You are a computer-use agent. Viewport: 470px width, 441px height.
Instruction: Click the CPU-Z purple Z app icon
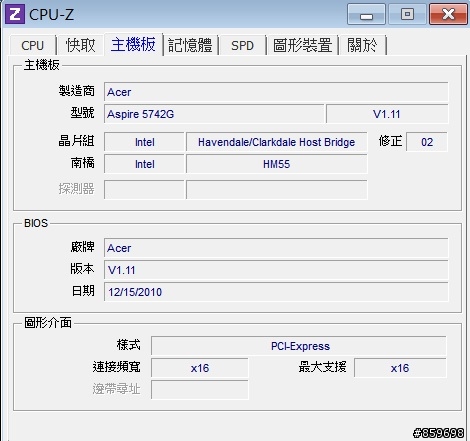(x=15, y=14)
